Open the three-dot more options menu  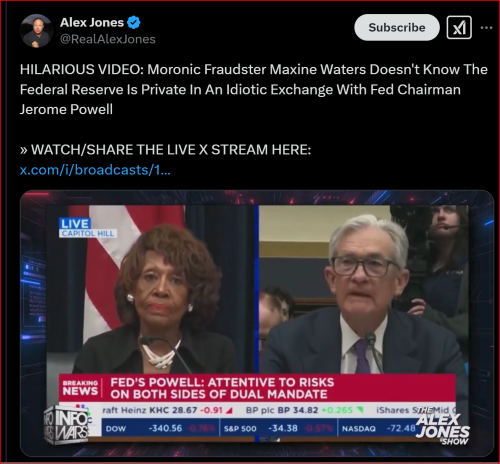486,28
